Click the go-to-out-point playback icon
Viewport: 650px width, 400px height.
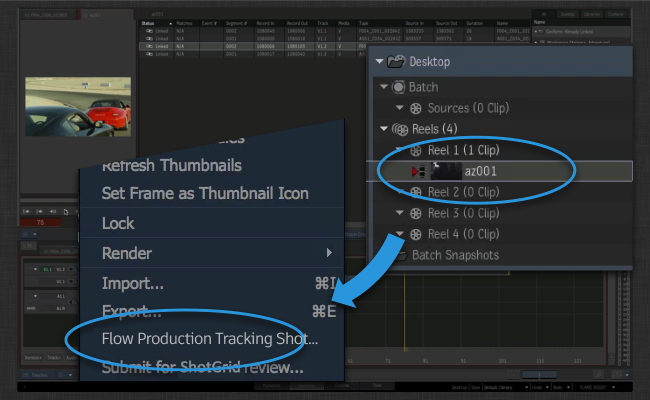(x=39, y=211)
